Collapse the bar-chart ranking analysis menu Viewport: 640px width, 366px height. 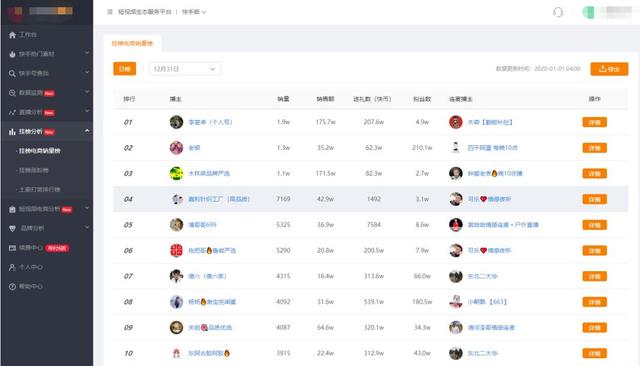click(x=87, y=131)
